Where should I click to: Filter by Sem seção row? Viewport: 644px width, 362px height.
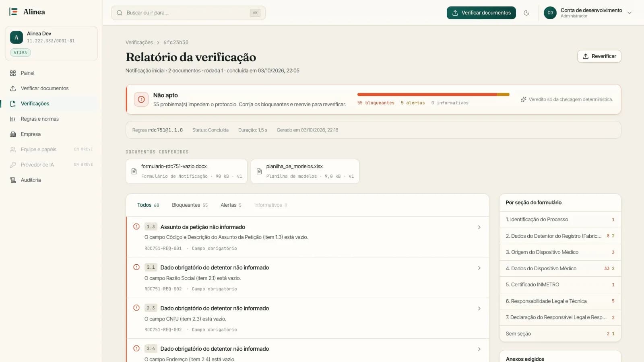point(560,334)
